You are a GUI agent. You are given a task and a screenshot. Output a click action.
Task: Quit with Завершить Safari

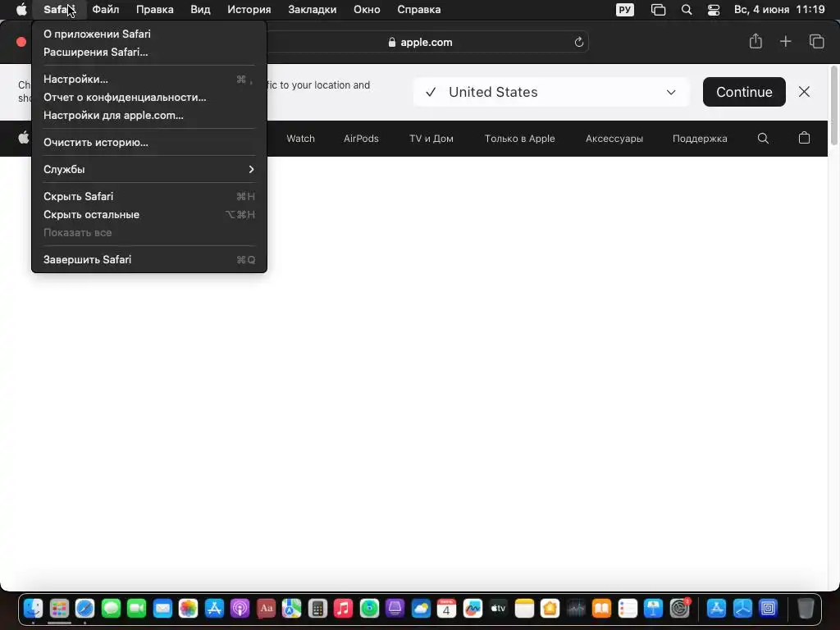149,260
